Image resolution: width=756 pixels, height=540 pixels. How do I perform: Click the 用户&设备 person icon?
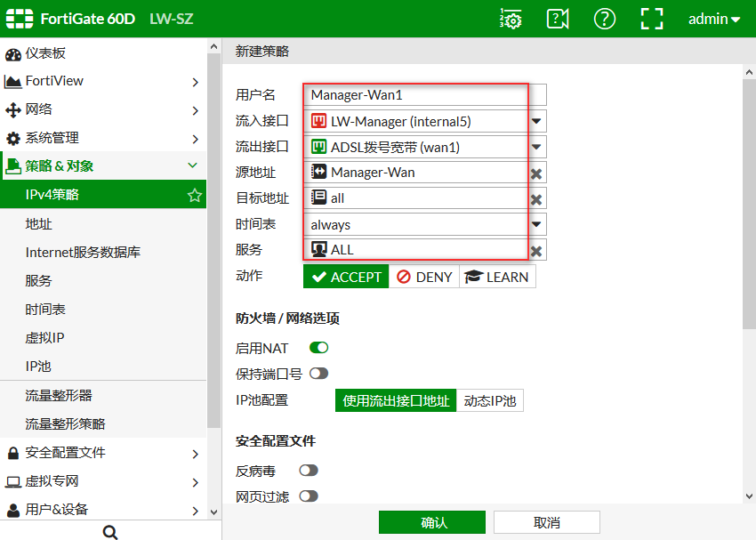tap(13, 510)
